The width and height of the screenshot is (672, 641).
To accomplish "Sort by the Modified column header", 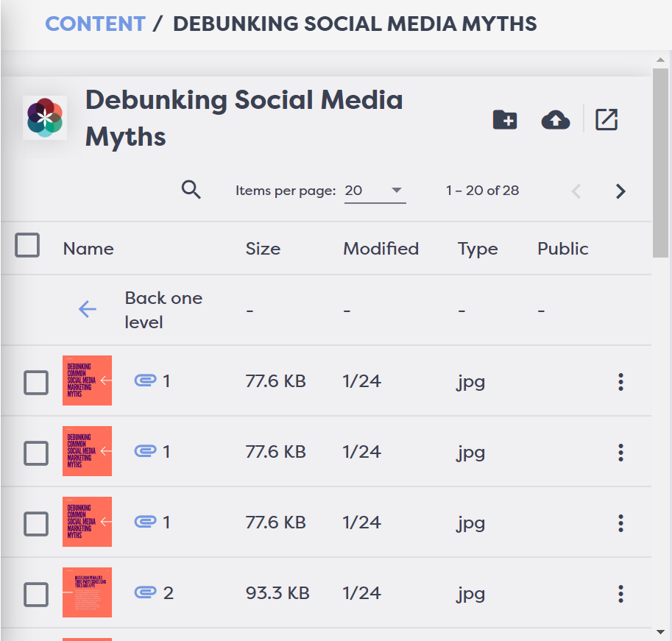I will pyautogui.click(x=381, y=249).
